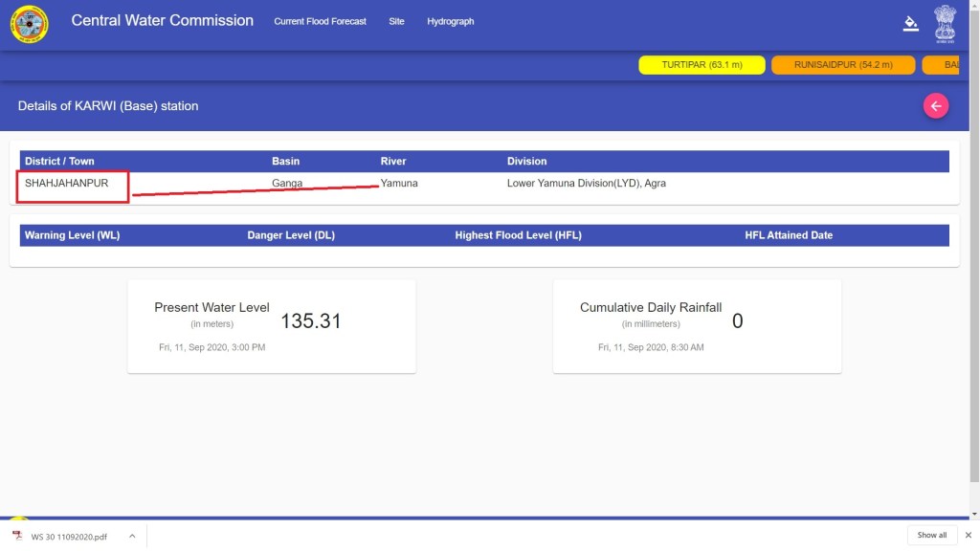Open the WS 30 11092020.pdf download
The width and height of the screenshot is (980, 551).
coord(69,536)
